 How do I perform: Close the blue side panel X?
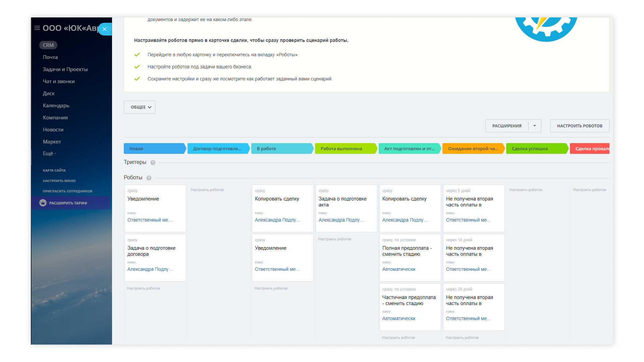click(105, 29)
